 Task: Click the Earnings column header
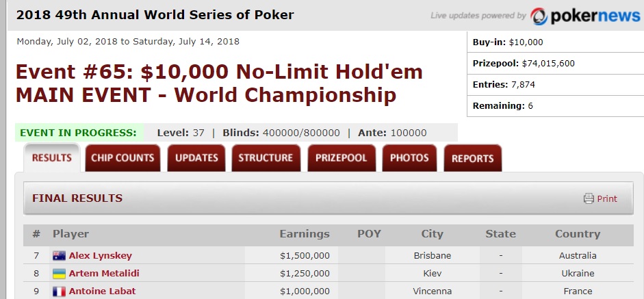[305, 234]
